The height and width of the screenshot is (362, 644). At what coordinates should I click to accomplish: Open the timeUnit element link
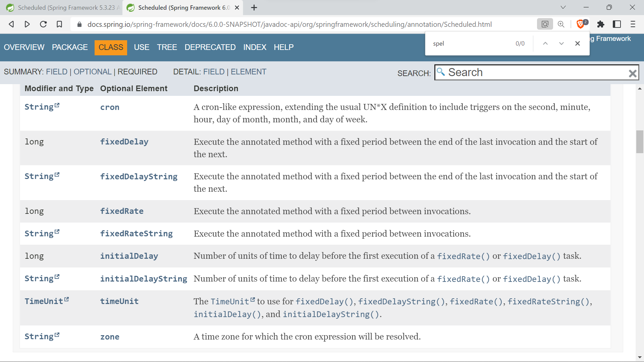(119, 301)
